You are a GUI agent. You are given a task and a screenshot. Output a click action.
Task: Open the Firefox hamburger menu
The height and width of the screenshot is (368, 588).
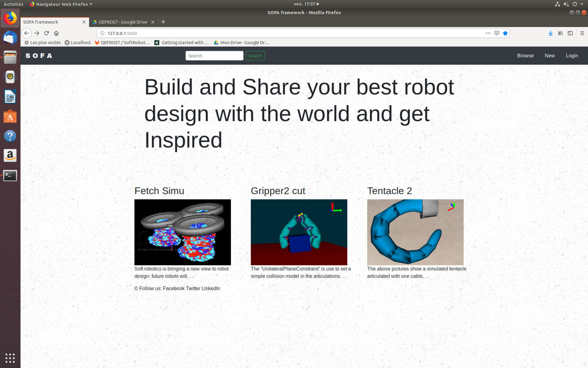pyautogui.click(x=582, y=33)
